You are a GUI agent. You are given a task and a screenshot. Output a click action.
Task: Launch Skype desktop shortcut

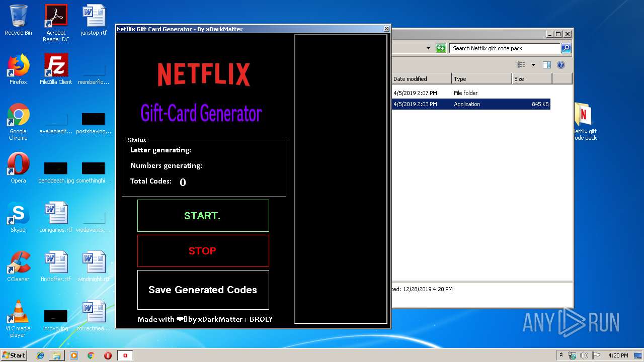(x=18, y=217)
